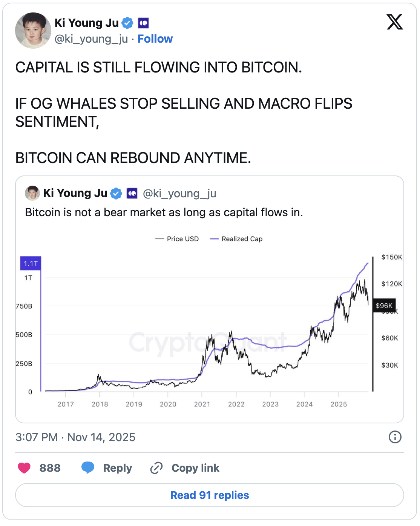420x526 pixels.
Task: Click the 3:07 PM Nov 14, 2025 timestamp
Action: point(75,437)
